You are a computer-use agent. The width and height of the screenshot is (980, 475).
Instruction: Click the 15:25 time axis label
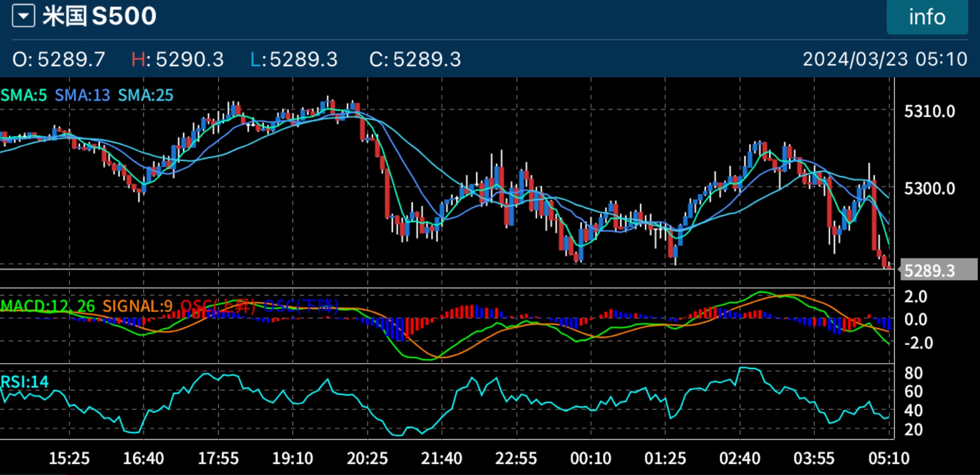(69, 458)
